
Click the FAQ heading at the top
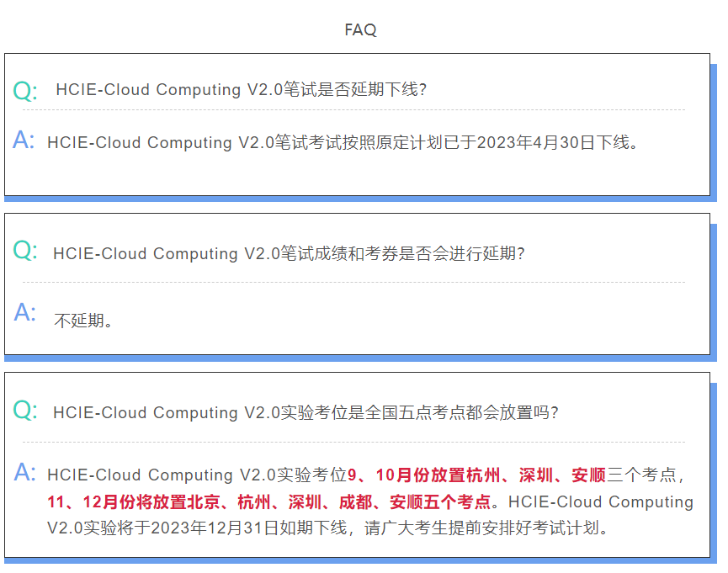pos(360,29)
